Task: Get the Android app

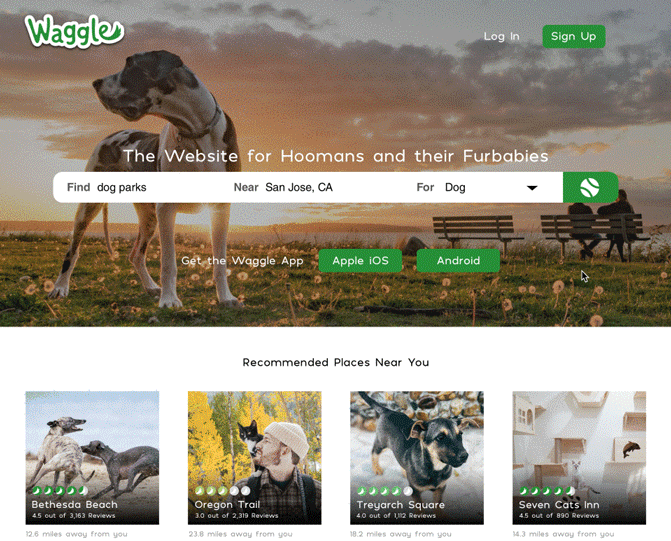Action: coord(458,261)
